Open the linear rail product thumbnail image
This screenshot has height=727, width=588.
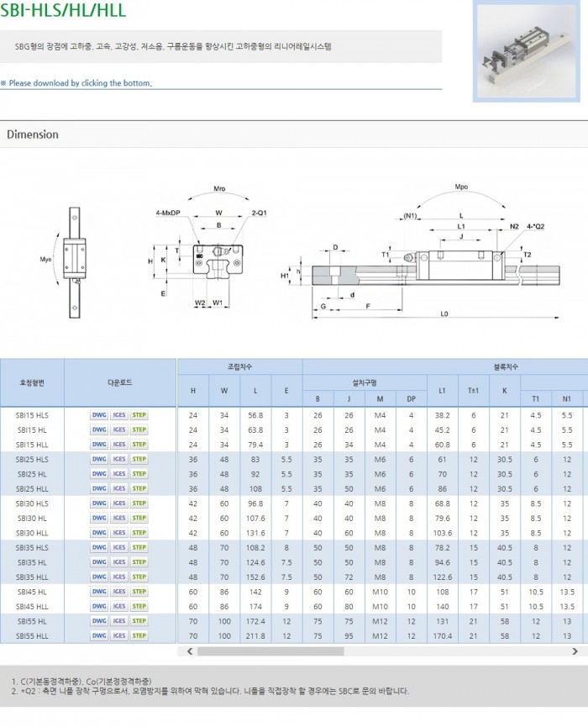pos(527,51)
